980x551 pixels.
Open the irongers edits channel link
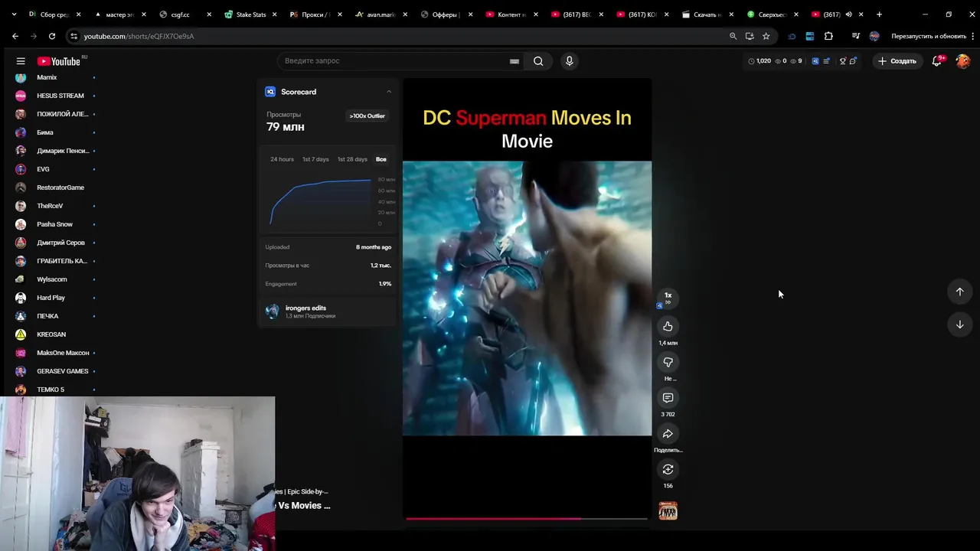[x=305, y=308]
